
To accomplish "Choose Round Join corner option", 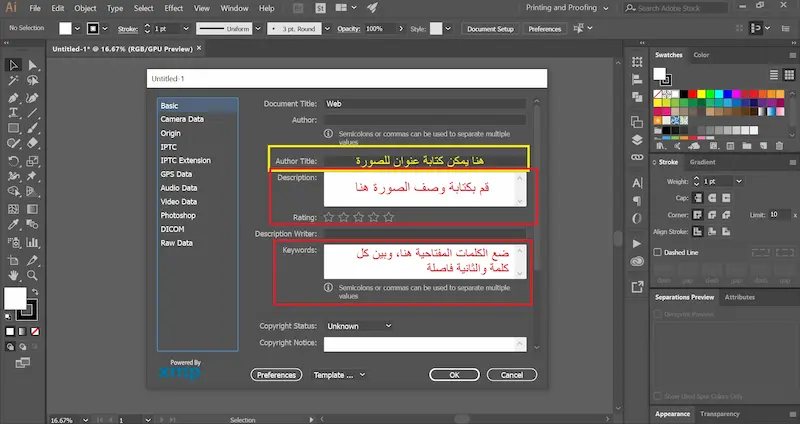I will tap(712, 215).
